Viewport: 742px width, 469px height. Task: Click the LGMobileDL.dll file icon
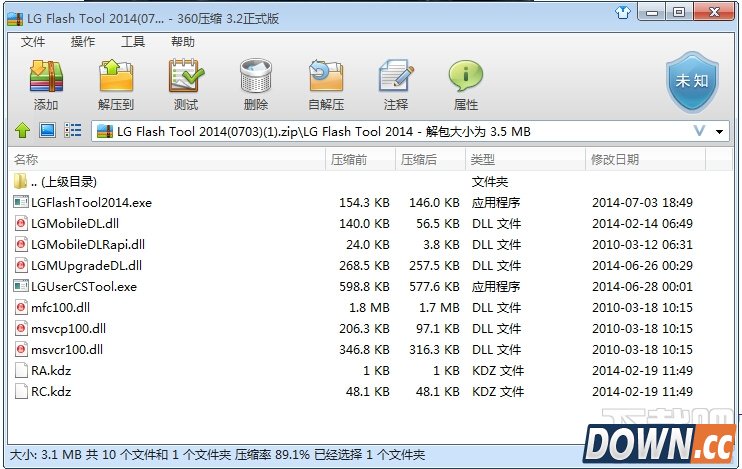(x=21, y=223)
